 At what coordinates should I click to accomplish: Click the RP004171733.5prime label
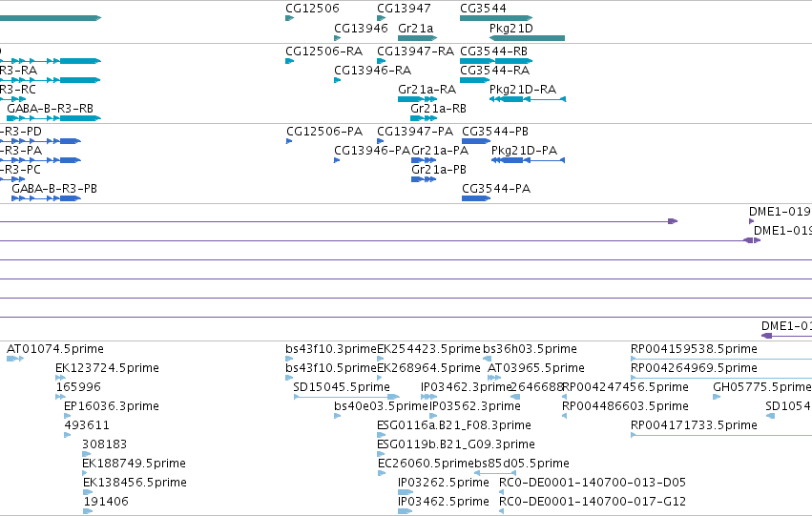(x=694, y=425)
